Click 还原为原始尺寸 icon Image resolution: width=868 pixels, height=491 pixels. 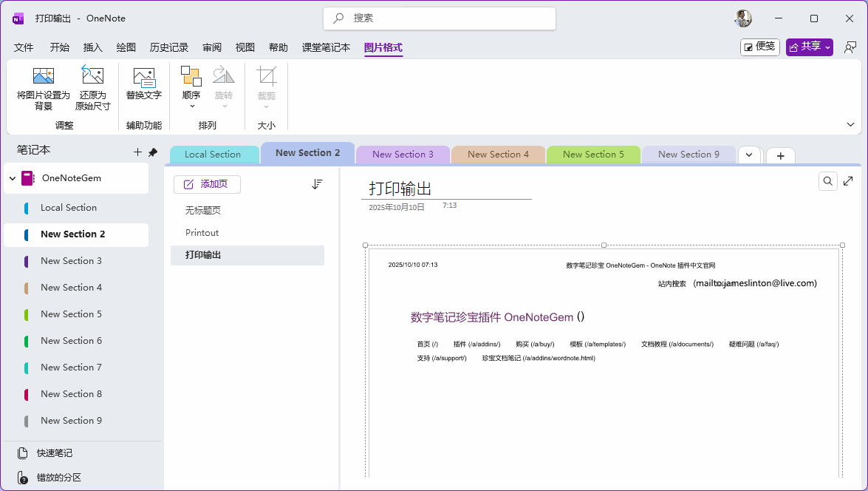point(92,76)
